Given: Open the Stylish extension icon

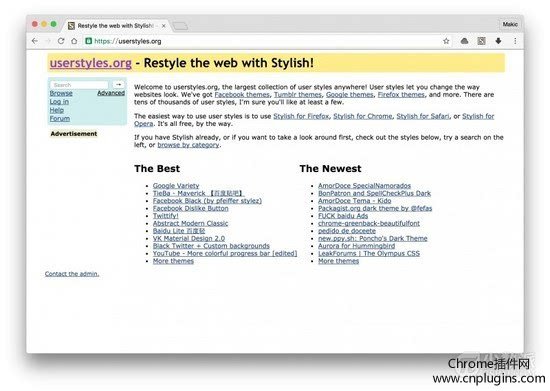Looking at the screenshot, I should coord(481,41).
